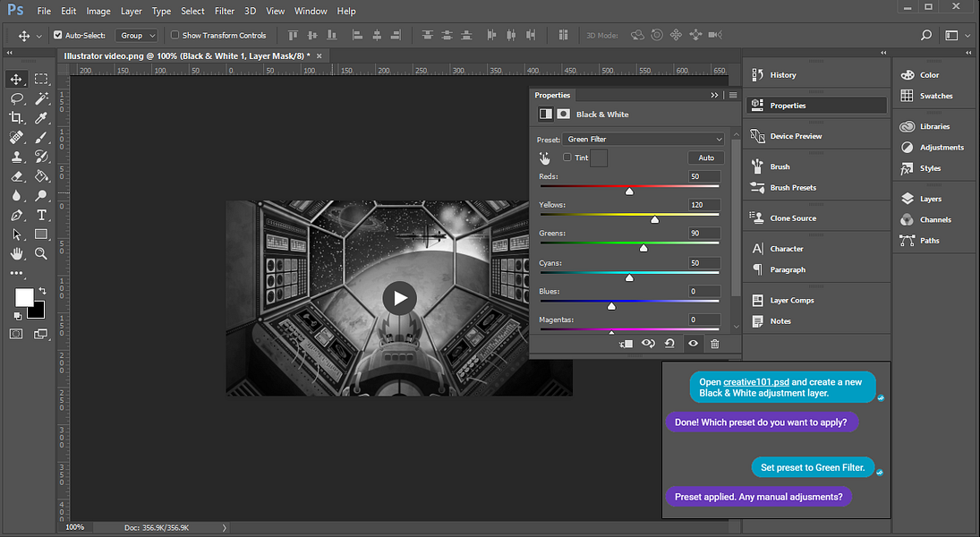The image size is (980, 537).
Task: Select the Spot Healing Brush tool
Action: click(16, 137)
